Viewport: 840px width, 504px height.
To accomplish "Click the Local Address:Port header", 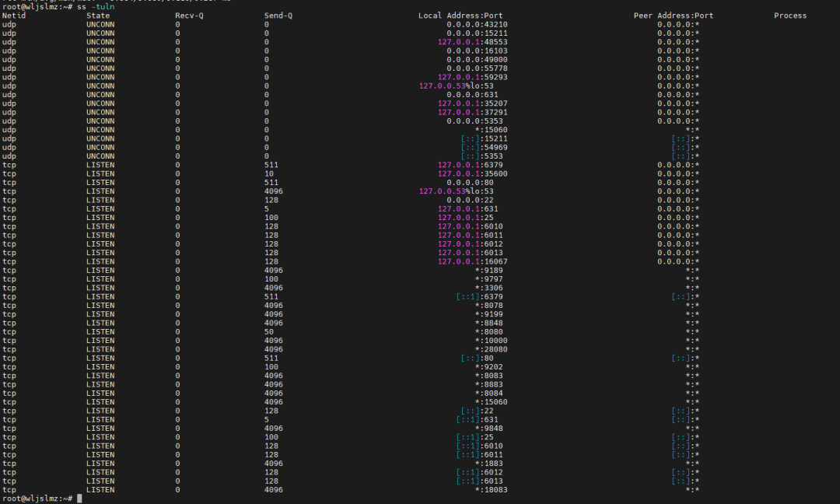I will point(460,16).
